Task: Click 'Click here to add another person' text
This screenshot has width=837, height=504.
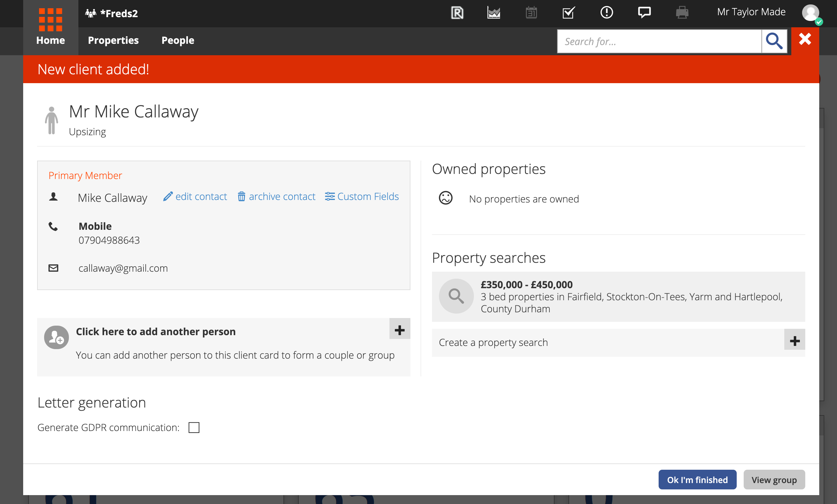Action: pos(156,331)
